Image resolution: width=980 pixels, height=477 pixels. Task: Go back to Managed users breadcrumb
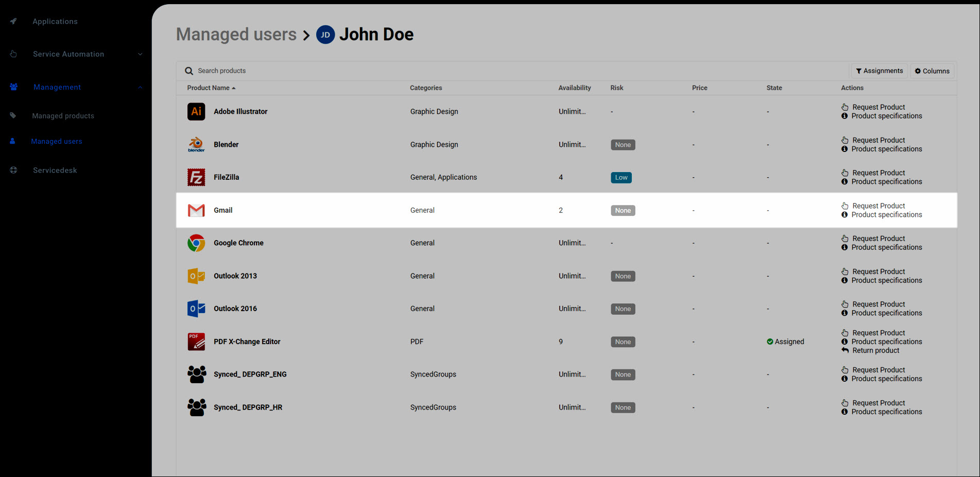pyautogui.click(x=236, y=35)
